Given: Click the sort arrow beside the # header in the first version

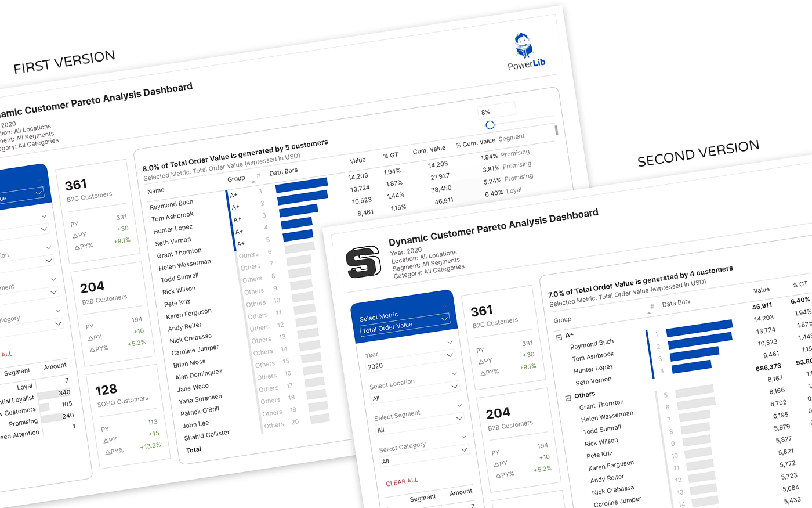Looking at the screenshot, I should click(x=253, y=182).
